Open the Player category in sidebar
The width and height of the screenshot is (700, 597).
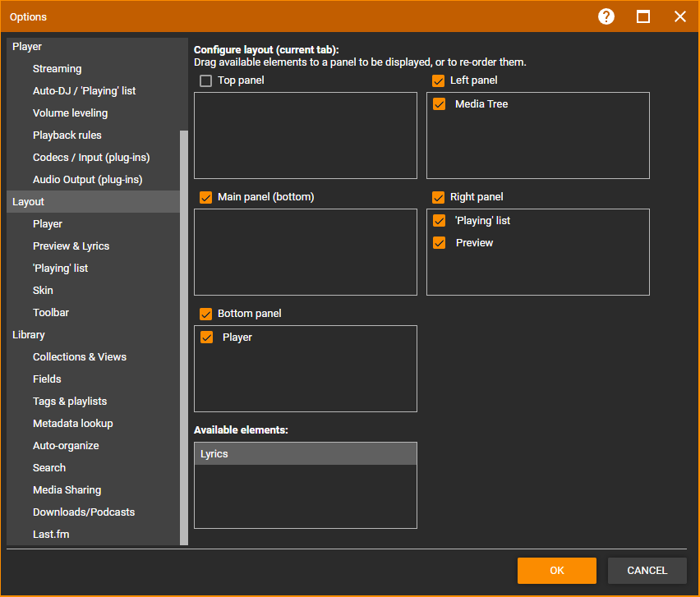tap(94, 47)
